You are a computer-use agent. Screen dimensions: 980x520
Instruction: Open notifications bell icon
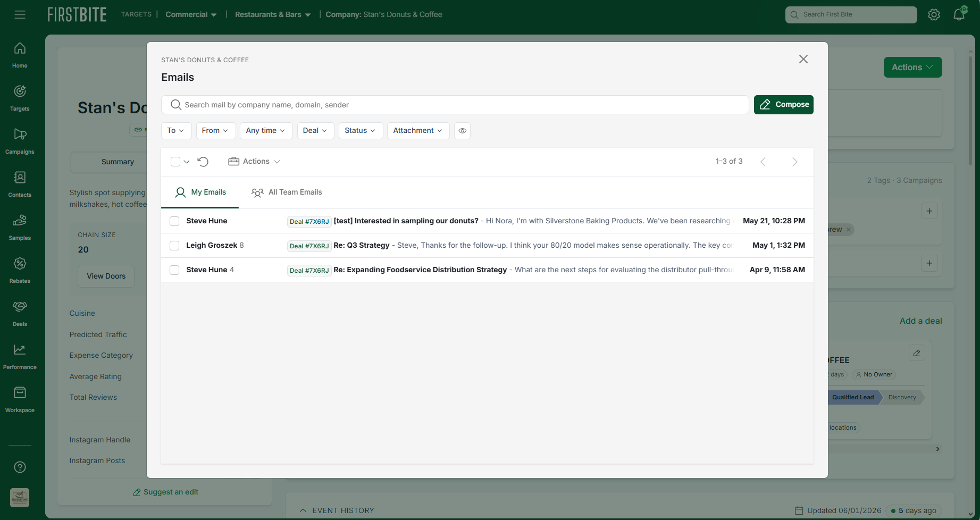coord(959,15)
